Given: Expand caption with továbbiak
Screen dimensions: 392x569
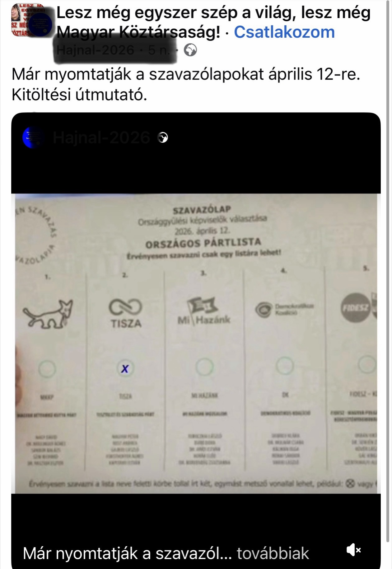Looking at the screenshot, I should [x=273, y=553].
